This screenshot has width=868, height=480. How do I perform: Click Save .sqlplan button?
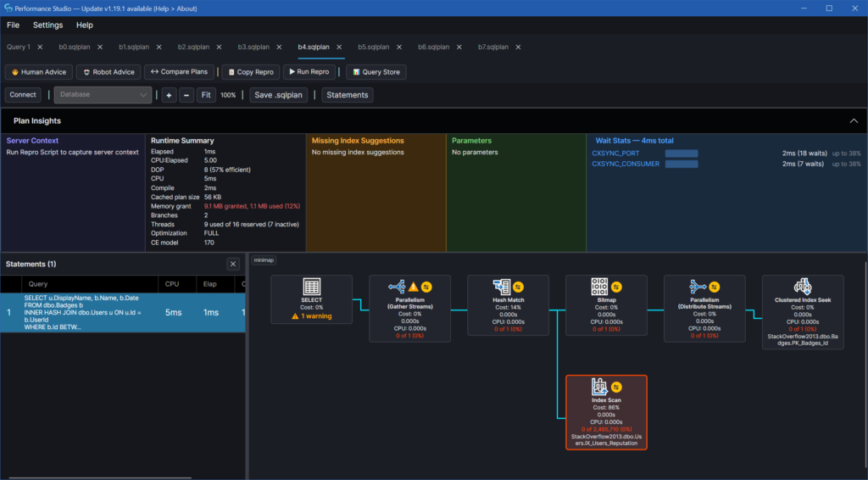(278, 95)
